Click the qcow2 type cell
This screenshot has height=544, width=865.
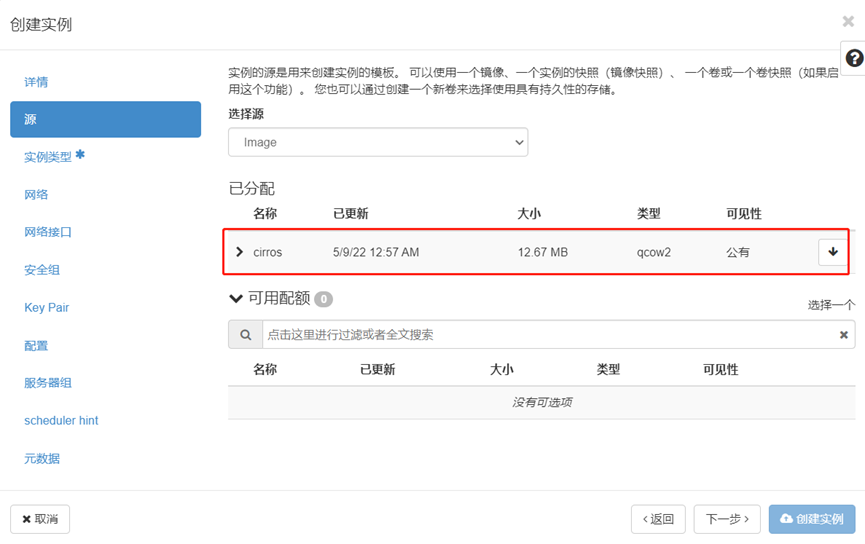tap(654, 252)
